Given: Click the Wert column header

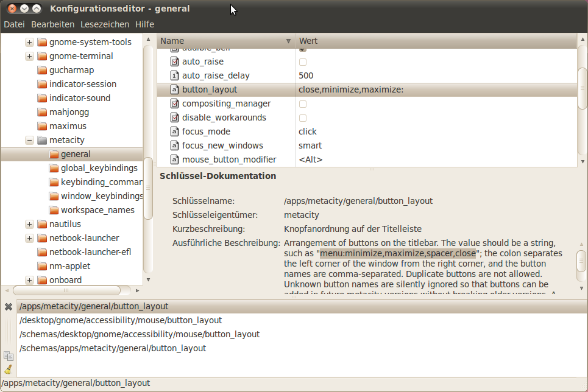Looking at the screenshot, I should click(x=436, y=41).
